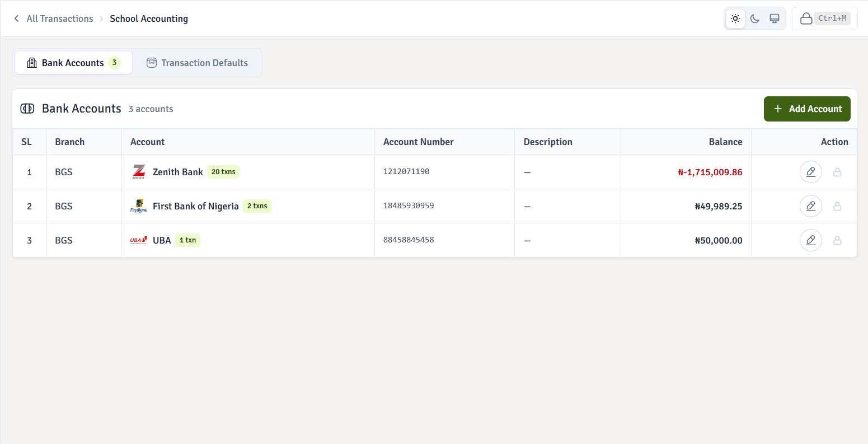
Task: Click the 1 txn badge
Action: tap(187, 240)
